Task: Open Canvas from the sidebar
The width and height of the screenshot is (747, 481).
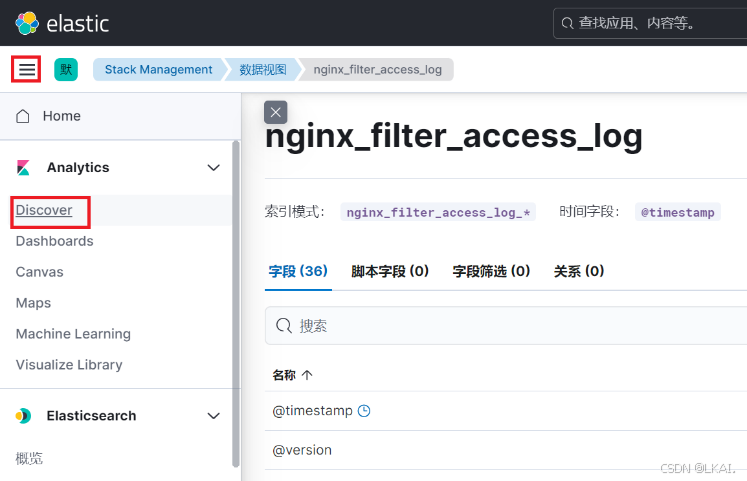Action: tap(40, 272)
